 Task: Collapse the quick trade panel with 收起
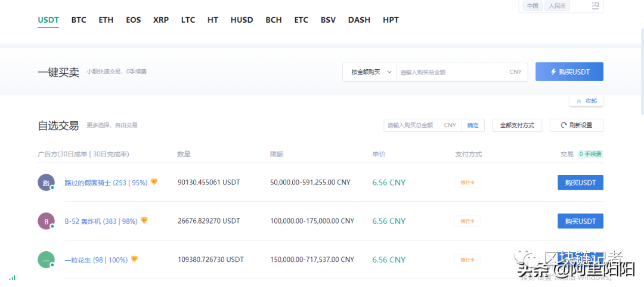click(x=586, y=101)
